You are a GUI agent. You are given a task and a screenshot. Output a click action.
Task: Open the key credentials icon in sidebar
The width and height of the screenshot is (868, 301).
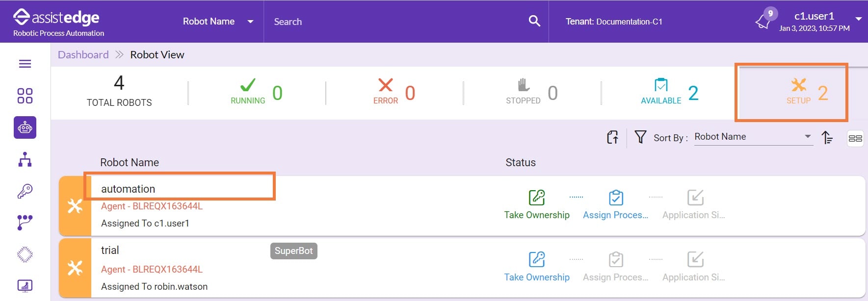coord(25,191)
